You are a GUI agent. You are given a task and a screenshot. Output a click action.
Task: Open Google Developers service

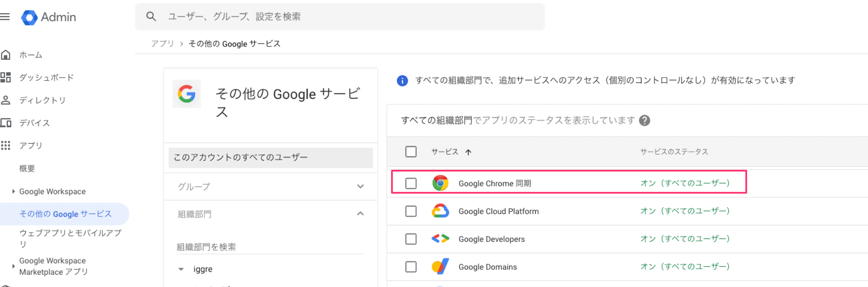(x=492, y=239)
